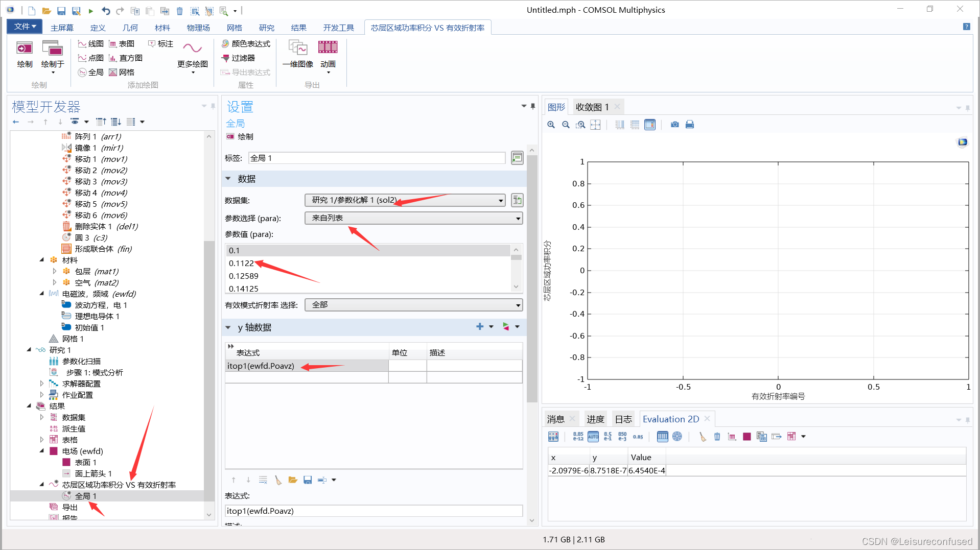Toggle decimal notation 0.85

point(638,437)
